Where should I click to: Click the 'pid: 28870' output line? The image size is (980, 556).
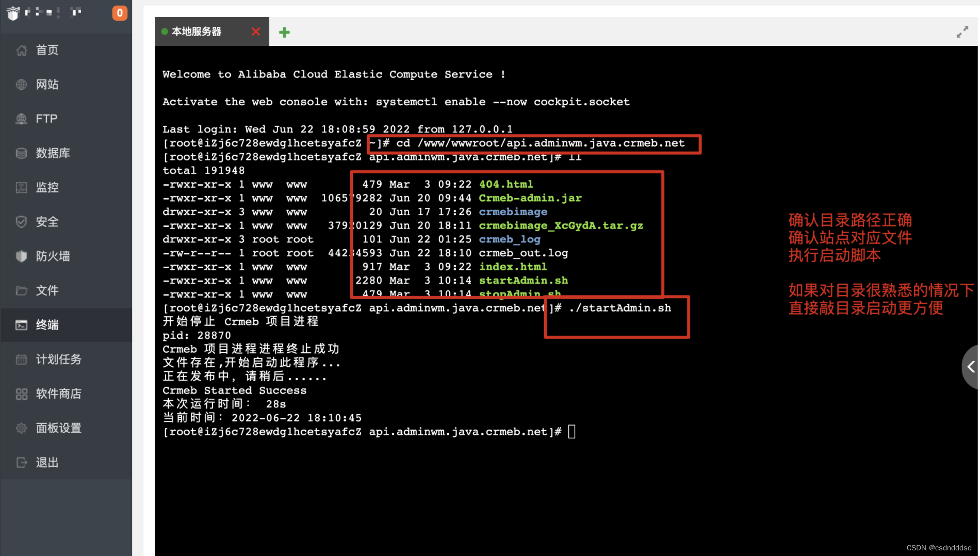[197, 336]
